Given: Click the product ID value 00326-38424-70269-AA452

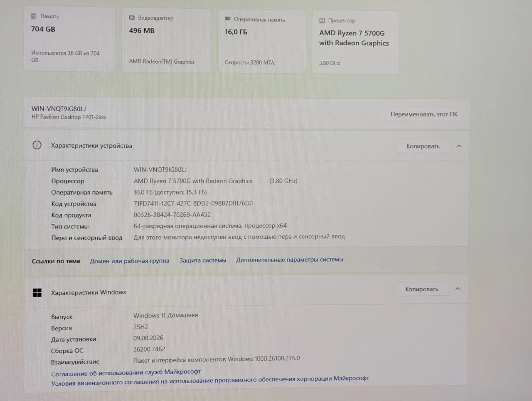Looking at the screenshot, I should click(172, 215).
